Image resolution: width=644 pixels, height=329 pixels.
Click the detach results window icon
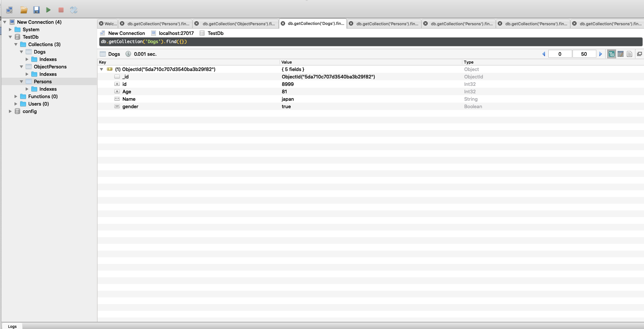tap(640, 54)
